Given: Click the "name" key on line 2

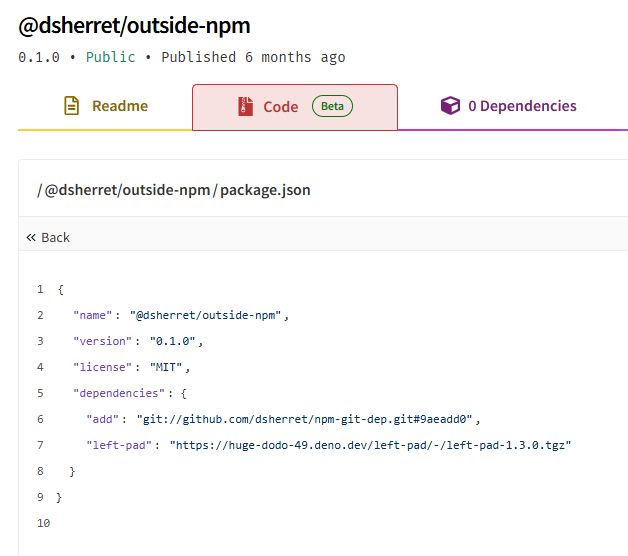Looking at the screenshot, I should [x=93, y=315].
